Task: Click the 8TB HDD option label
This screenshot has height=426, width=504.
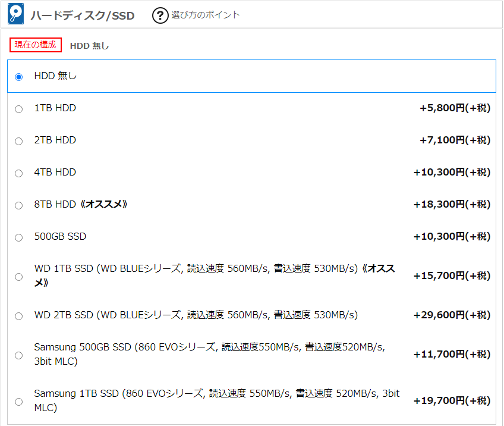Action: click(81, 204)
